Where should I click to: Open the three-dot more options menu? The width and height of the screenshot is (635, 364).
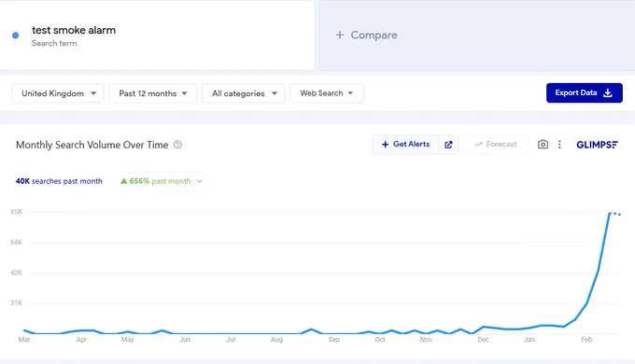pos(559,144)
